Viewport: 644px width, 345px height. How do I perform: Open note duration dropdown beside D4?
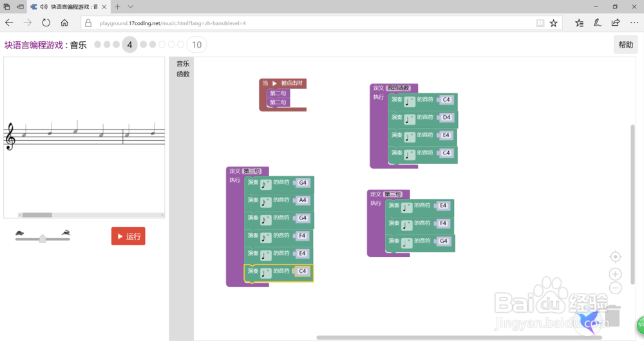pyautogui.click(x=410, y=119)
